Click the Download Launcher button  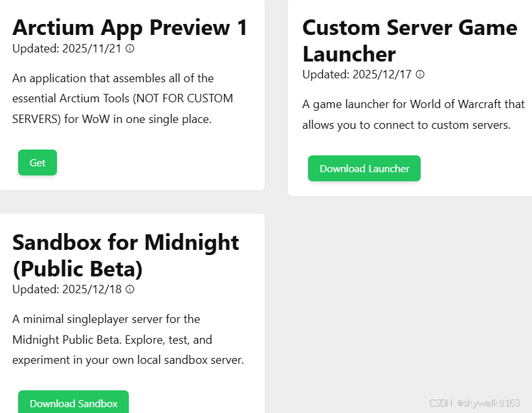[x=364, y=168]
